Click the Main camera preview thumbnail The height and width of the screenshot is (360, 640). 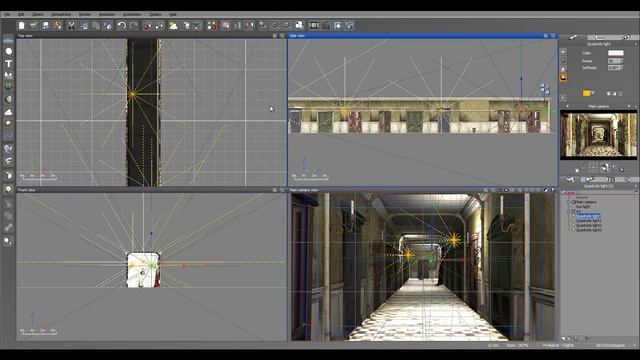(598, 135)
